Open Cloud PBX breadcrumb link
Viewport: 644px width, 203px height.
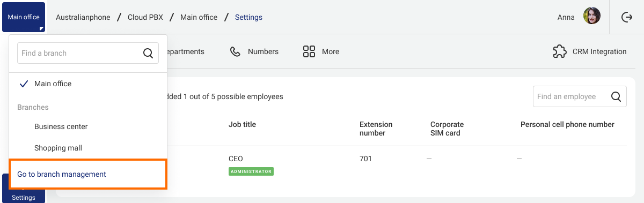point(146,17)
